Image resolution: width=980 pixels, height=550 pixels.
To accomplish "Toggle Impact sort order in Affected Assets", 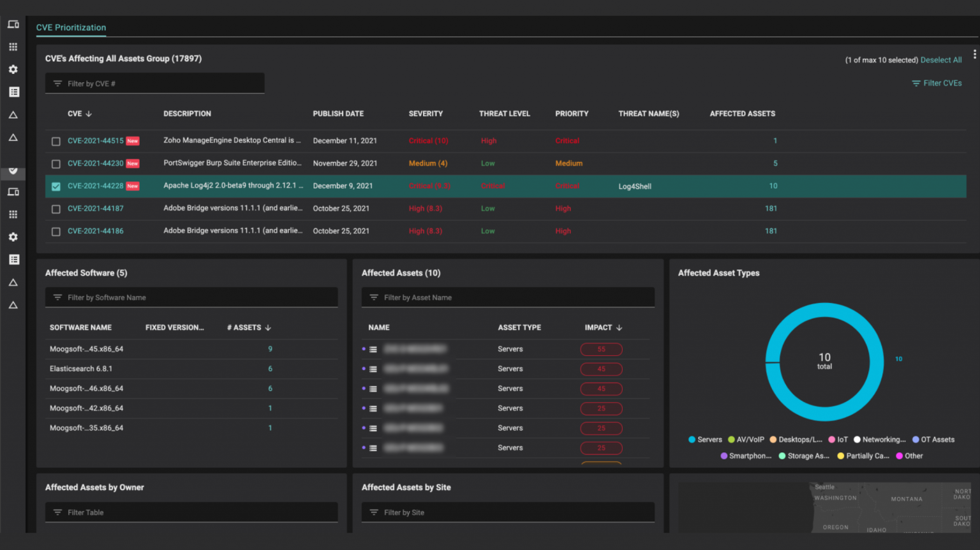I will coord(619,327).
